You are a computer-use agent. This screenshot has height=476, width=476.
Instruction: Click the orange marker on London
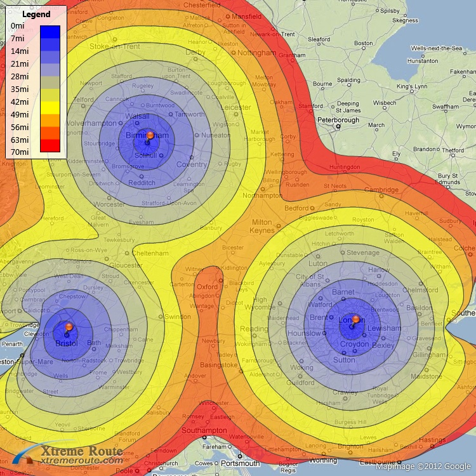(356, 319)
